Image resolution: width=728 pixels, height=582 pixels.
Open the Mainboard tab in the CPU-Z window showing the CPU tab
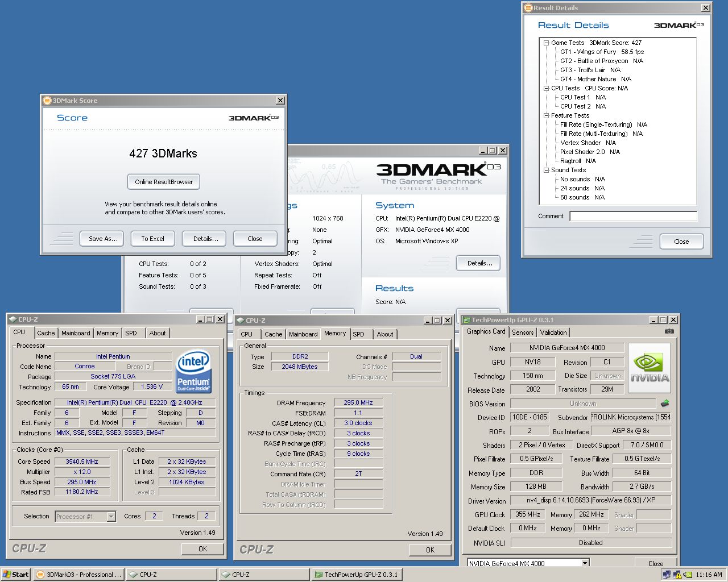pos(76,333)
